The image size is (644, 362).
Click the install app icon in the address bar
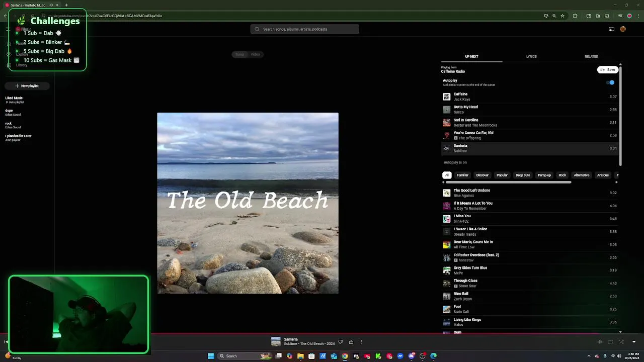tap(546, 16)
